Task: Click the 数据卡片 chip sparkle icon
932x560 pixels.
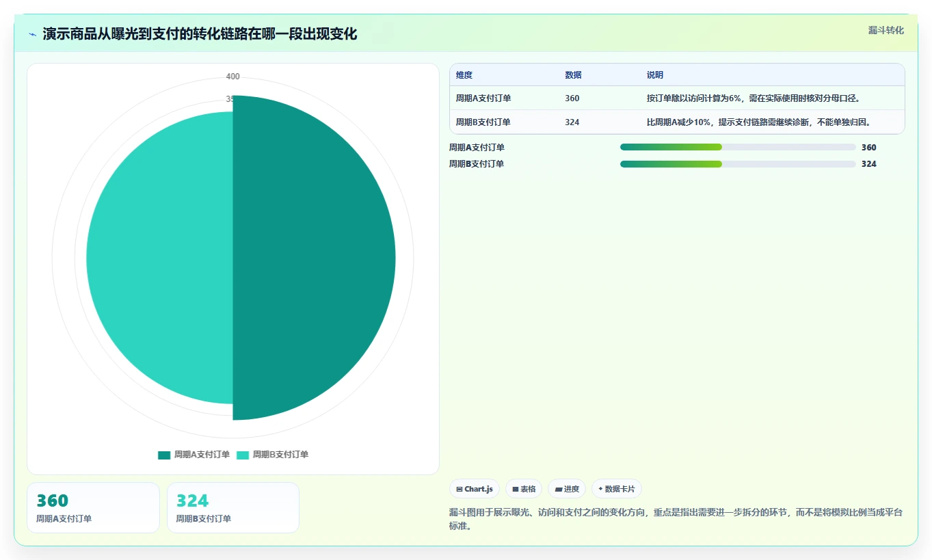Action: [x=600, y=489]
